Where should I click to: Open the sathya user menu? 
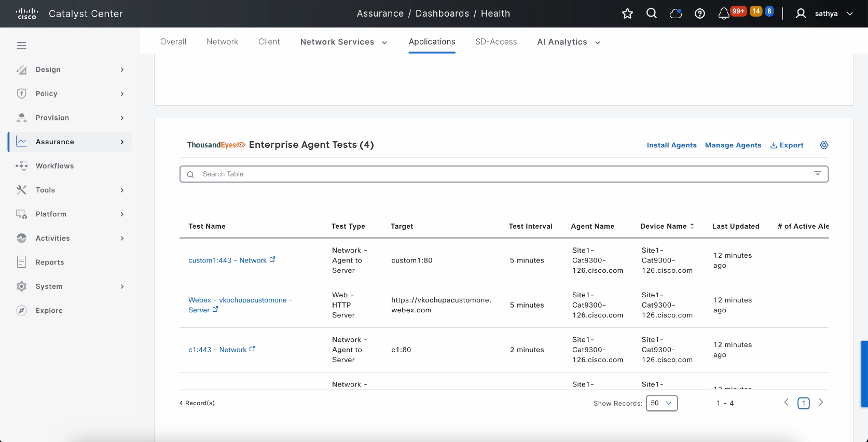click(x=825, y=13)
